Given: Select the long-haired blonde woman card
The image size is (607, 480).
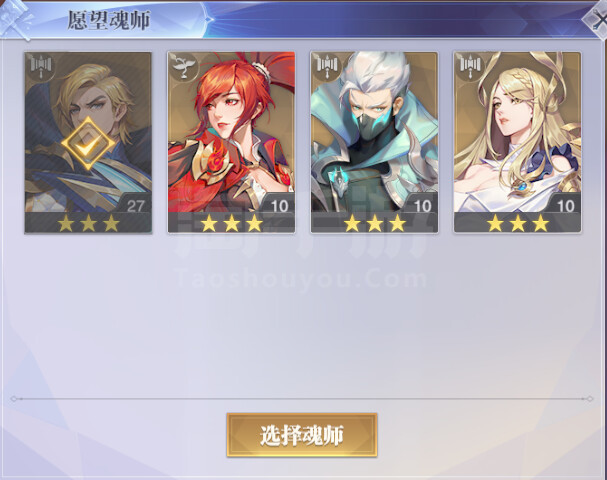Looking at the screenshot, I should pos(518,143).
